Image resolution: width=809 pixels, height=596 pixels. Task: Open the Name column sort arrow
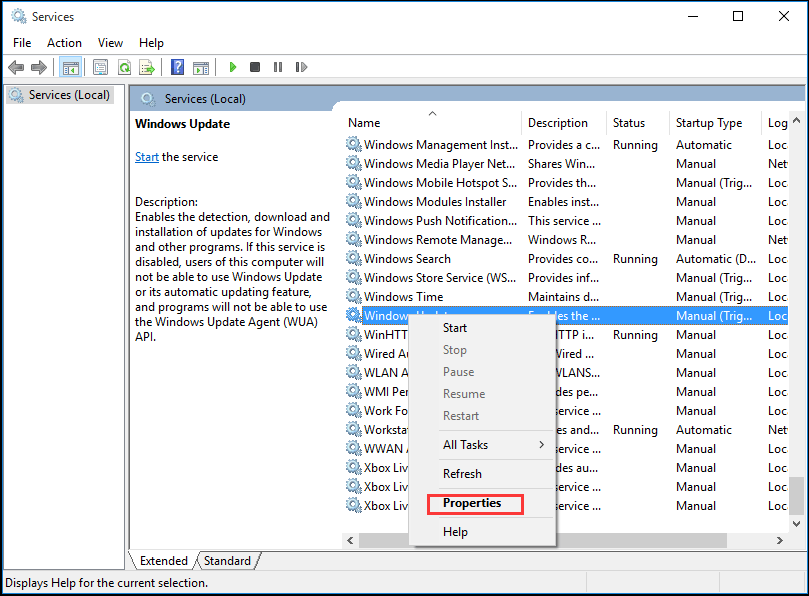pyautogui.click(x=432, y=113)
